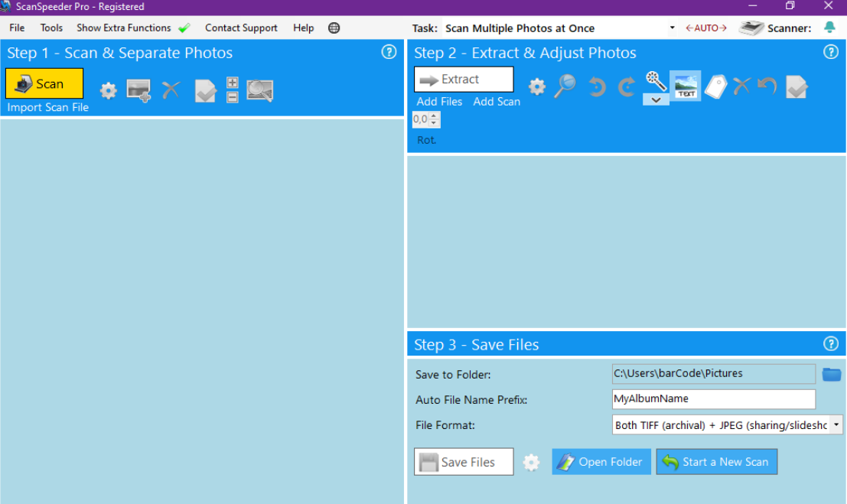Image resolution: width=847 pixels, height=504 pixels.
Task: Rotate photo counter-clockwise in Step 2
Action: pos(597,86)
